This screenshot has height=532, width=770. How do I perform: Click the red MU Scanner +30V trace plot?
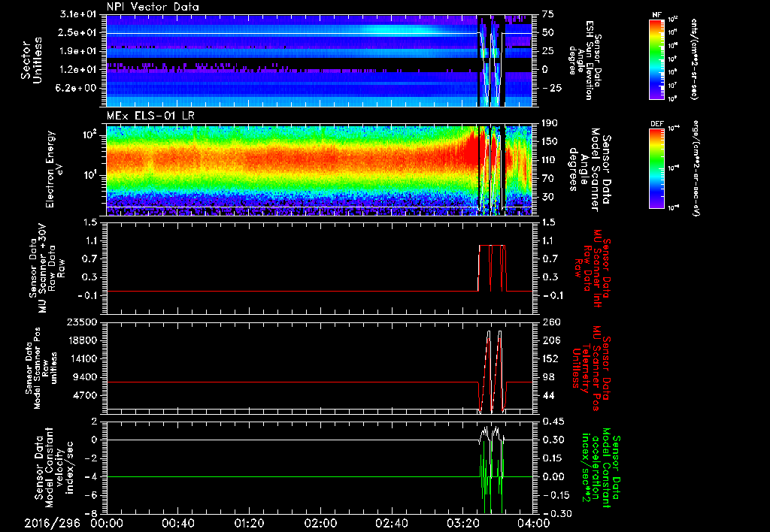[x=319, y=268]
